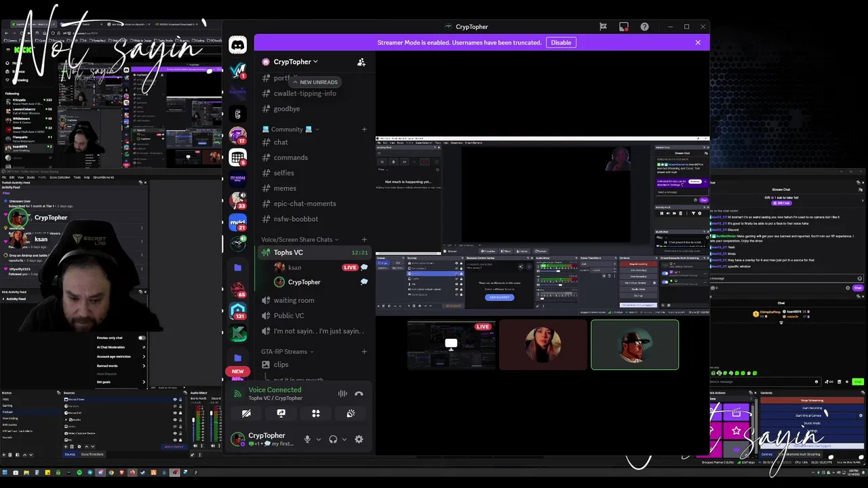Open noise suppression icon next to Voice Connected
This screenshot has height=488, width=868.
(x=342, y=394)
